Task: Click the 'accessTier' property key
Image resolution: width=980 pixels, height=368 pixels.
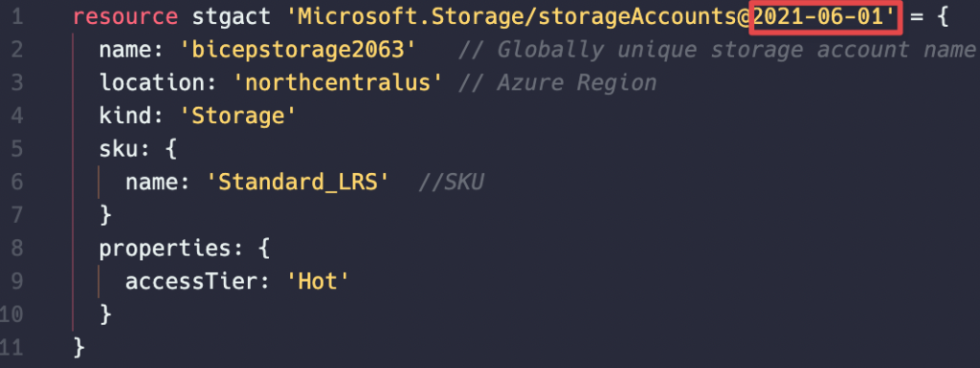Action: point(191,281)
